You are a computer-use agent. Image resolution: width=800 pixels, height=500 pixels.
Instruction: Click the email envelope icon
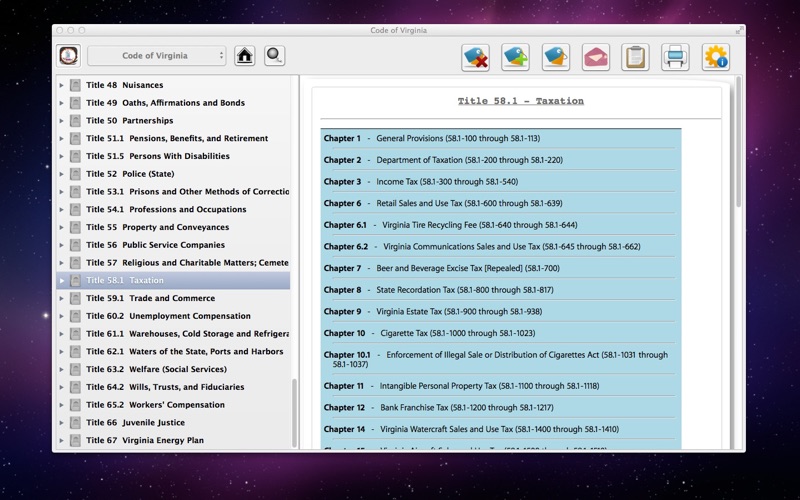[595, 57]
